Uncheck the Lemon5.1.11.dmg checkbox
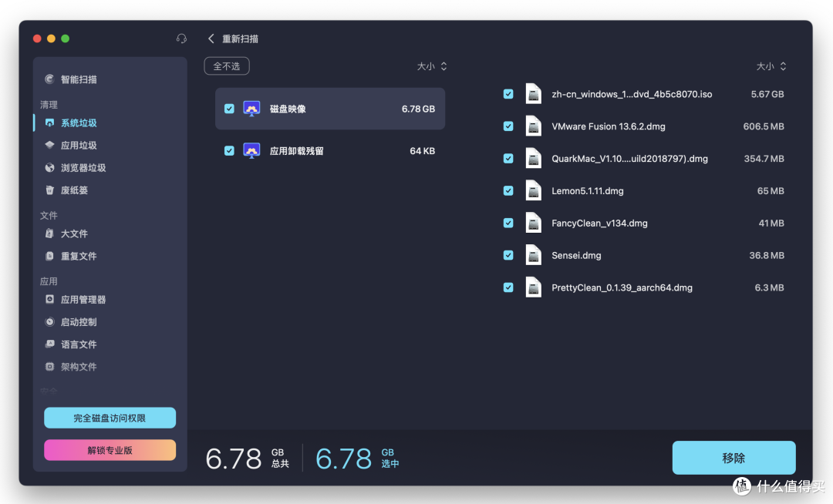This screenshot has height=504, width=833. [508, 190]
